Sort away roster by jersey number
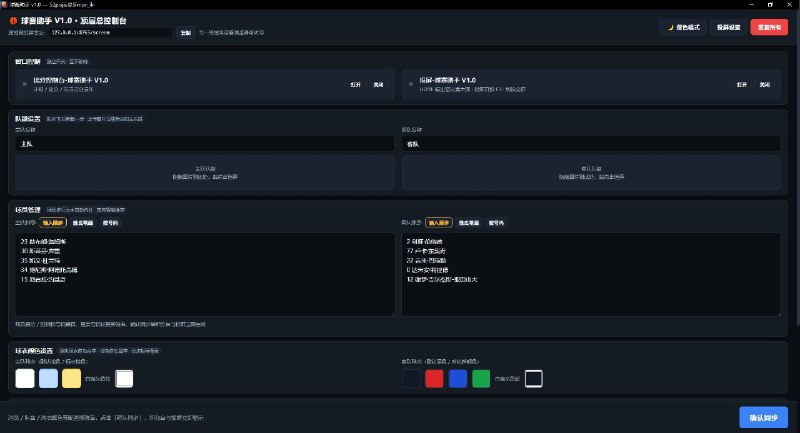Viewport: 800px width, 433px height. 496,223
